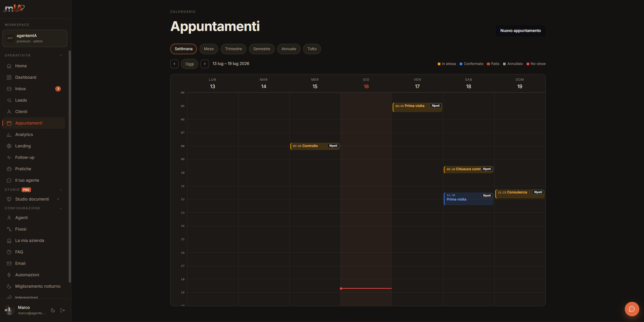Click the Inbox envelope icon
This screenshot has width=644, height=322.
click(x=9, y=89)
